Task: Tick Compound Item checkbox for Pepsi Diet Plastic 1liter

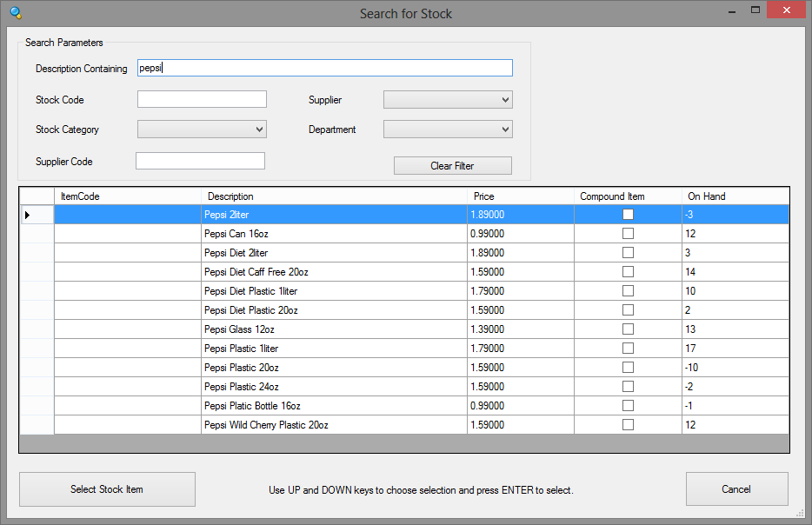Action: 628,291
